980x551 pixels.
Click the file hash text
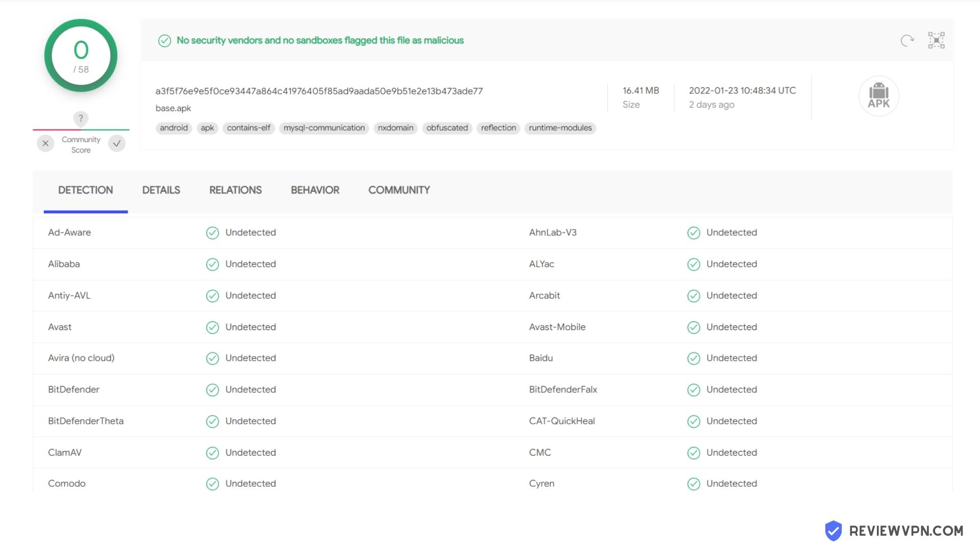click(319, 91)
